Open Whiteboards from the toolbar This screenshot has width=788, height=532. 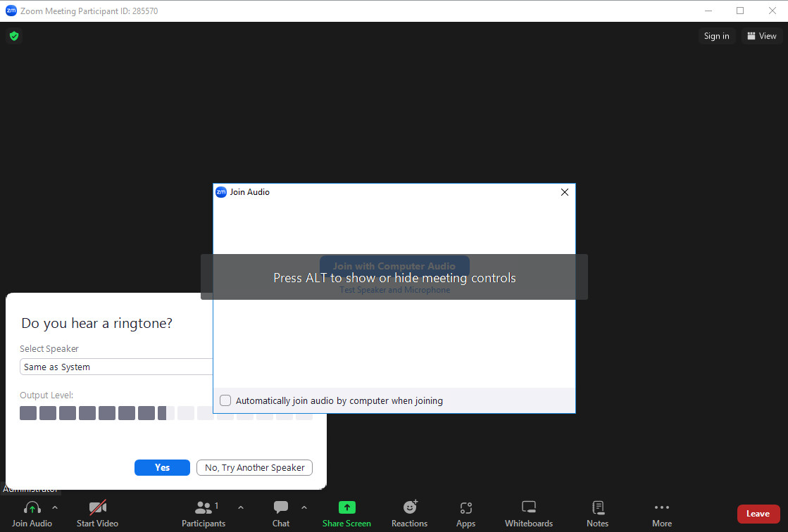point(529,514)
